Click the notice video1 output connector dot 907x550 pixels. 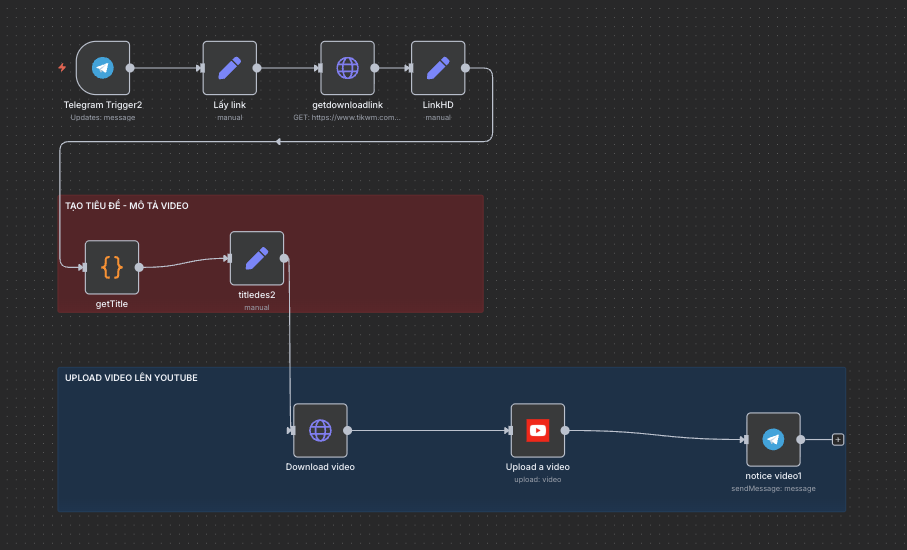801,440
